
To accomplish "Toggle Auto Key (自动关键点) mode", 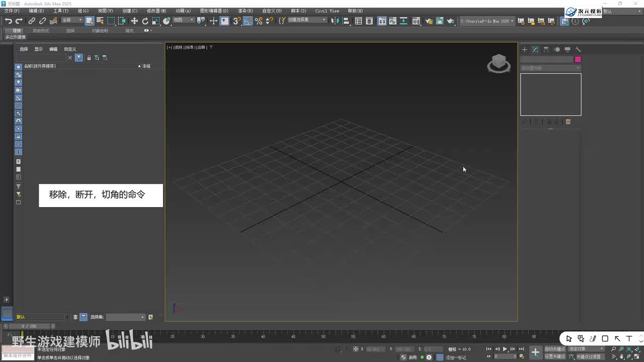I will tap(555, 349).
